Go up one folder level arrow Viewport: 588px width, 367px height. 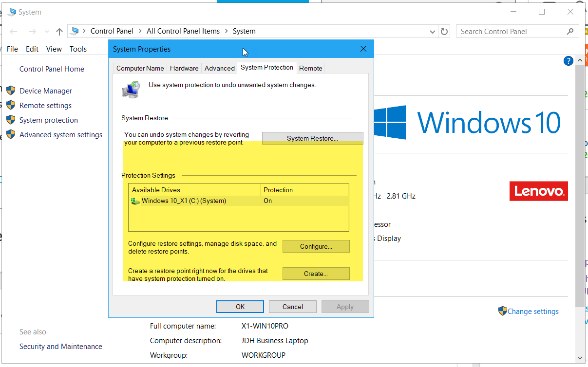pyautogui.click(x=59, y=32)
